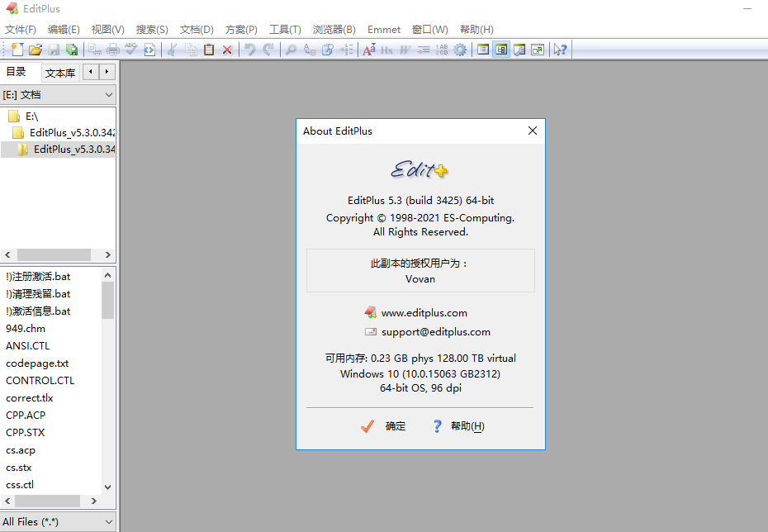Image resolution: width=768 pixels, height=532 pixels.
Task: Open the www.editplus.com link
Action: [x=424, y=312]
